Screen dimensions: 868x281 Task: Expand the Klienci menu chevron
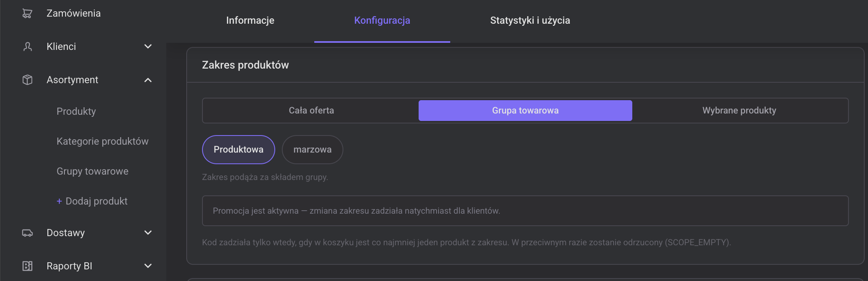click(x=148, y=47)
